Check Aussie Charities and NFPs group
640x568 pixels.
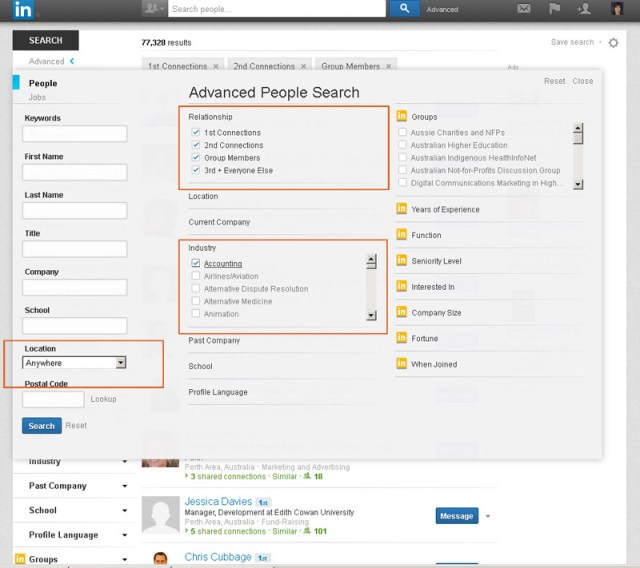(x=402, y=132)
